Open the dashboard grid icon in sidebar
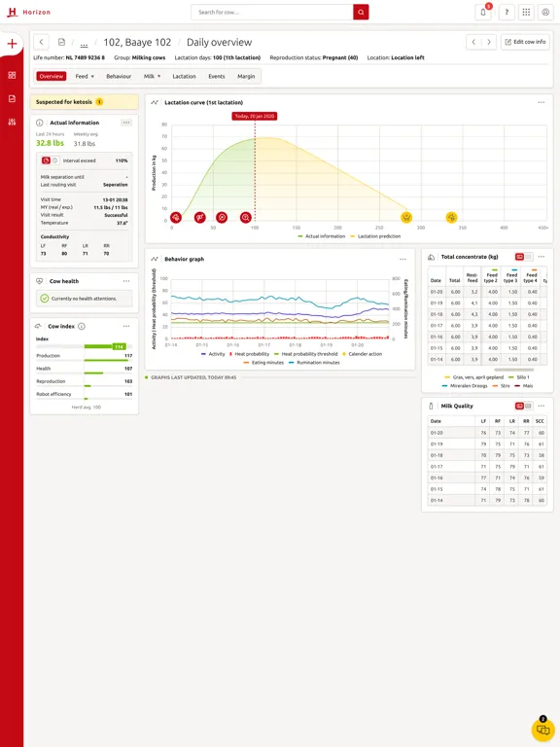 click(x=12, y=75)
